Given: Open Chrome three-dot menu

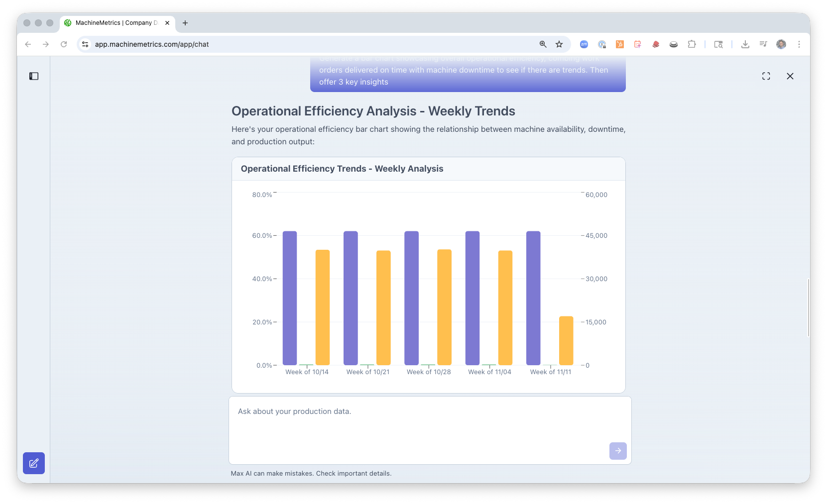Looking at the screenshot, I should tap(799, 44).
